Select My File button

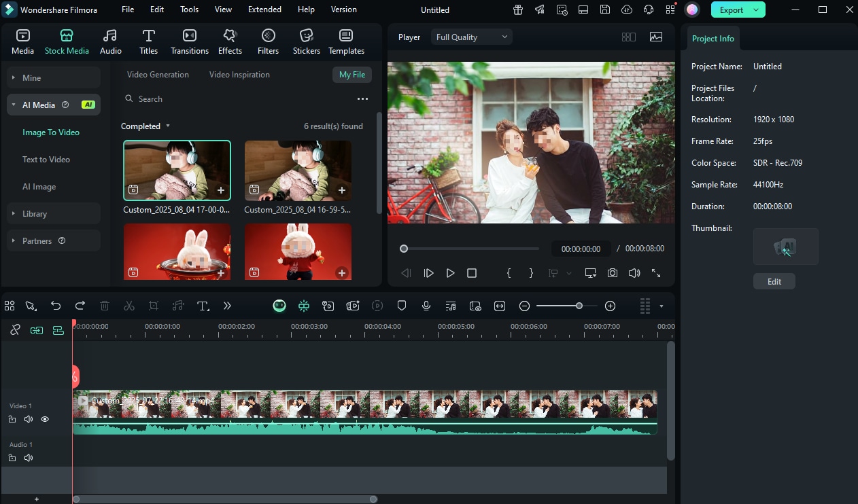[352, 75]
